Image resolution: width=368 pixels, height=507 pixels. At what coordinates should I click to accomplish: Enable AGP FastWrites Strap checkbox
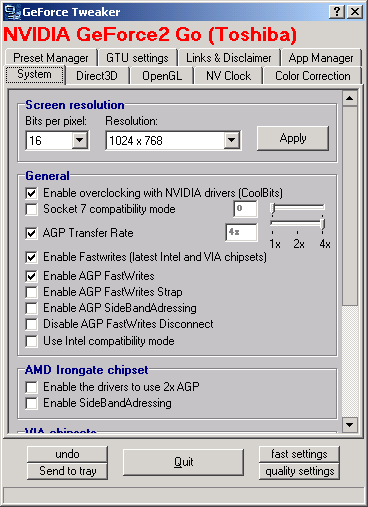(31, 292)
